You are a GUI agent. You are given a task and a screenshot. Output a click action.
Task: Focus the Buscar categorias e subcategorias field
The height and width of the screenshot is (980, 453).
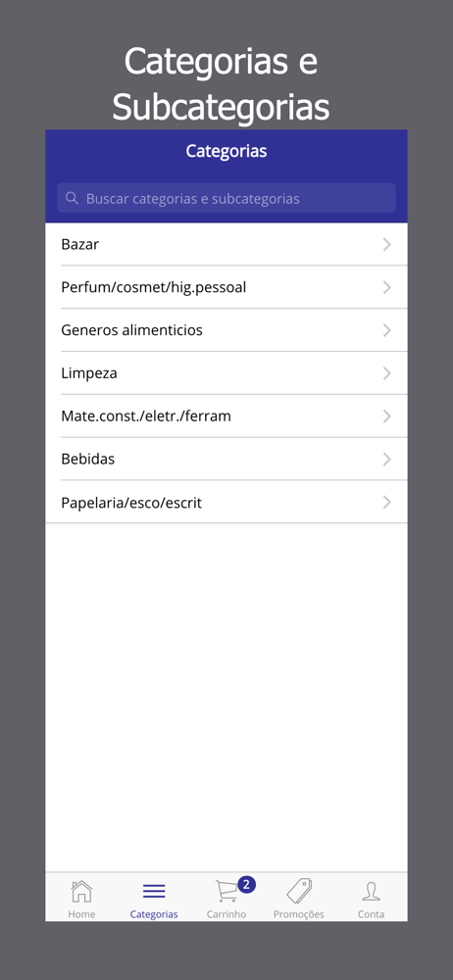click(x=226, y=198)
